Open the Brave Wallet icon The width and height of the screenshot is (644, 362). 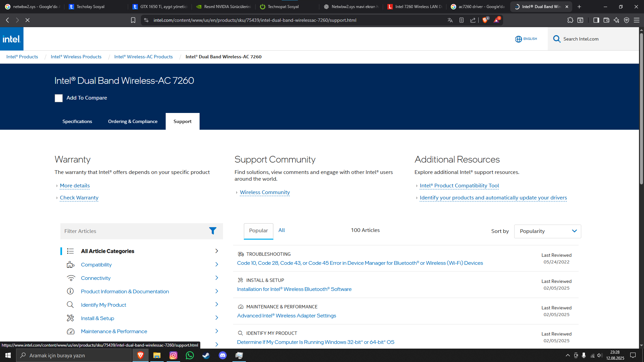point(606,20)
